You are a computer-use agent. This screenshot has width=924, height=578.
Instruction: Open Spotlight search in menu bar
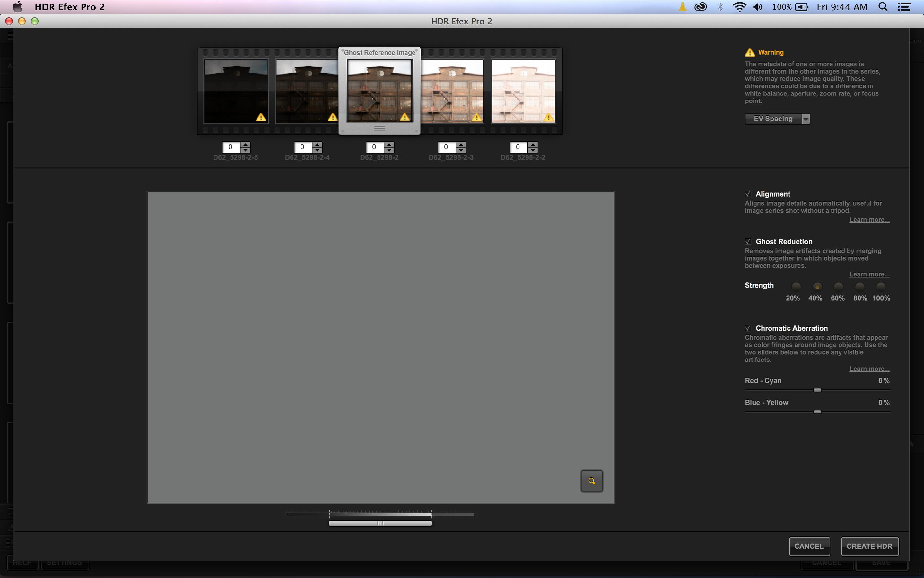(883, 7)
